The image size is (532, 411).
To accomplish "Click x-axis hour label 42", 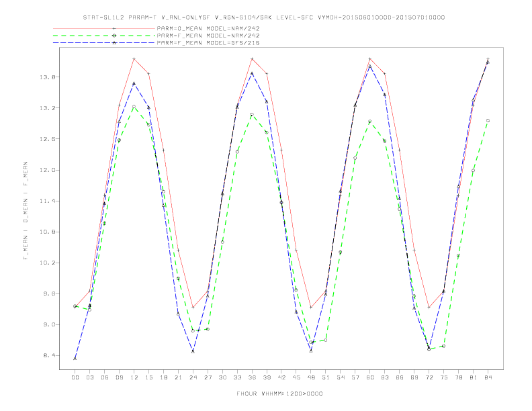I will tap(281, 377).
